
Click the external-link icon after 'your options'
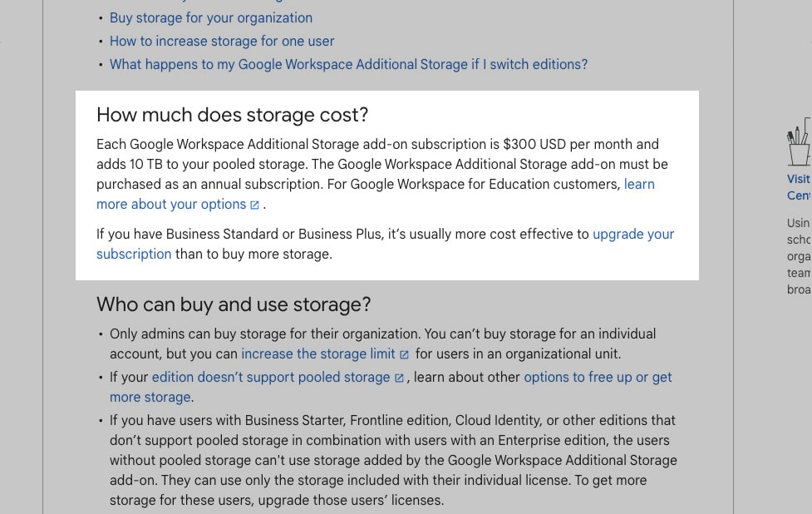(x=255, y=205)
